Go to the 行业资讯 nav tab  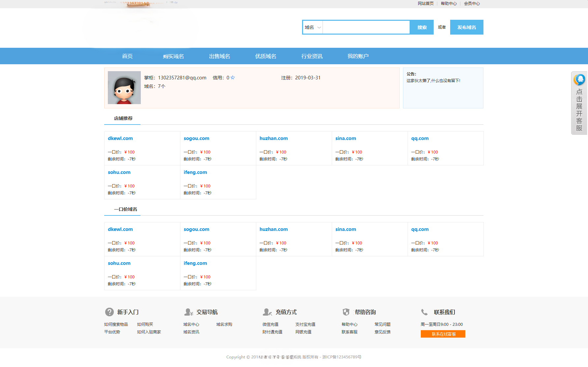tap(312, 56)
